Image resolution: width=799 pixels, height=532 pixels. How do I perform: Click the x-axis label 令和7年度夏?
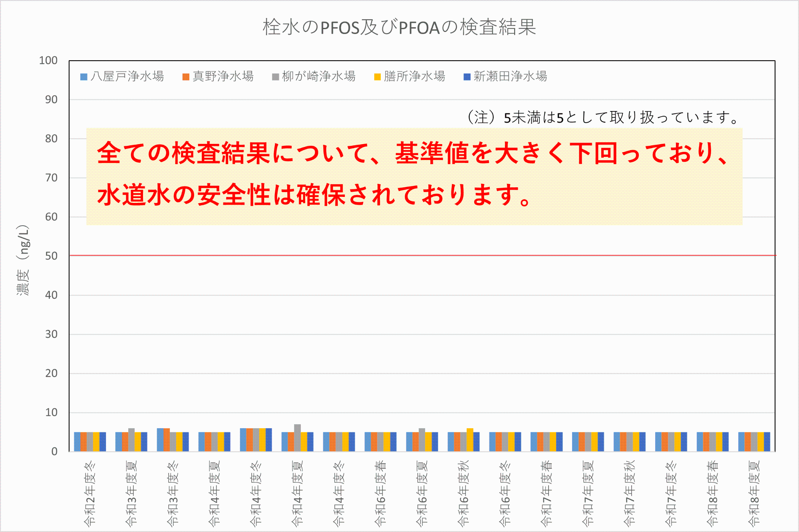[588, 493]
